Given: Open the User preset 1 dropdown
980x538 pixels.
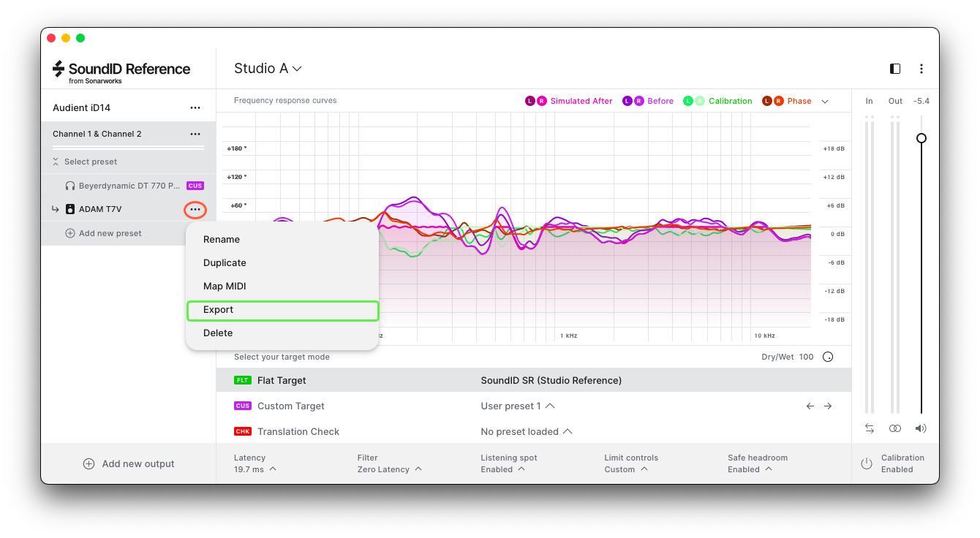Looking at the screenshot, I should pos(518,406).
